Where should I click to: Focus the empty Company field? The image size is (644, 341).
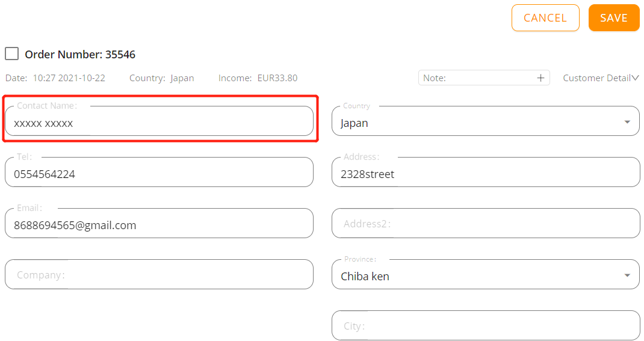[x=159, y=274]
